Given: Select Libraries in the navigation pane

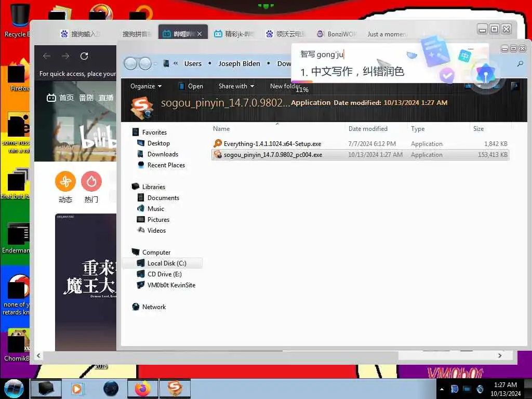Looking at the screenshot, I should point(149,187).
